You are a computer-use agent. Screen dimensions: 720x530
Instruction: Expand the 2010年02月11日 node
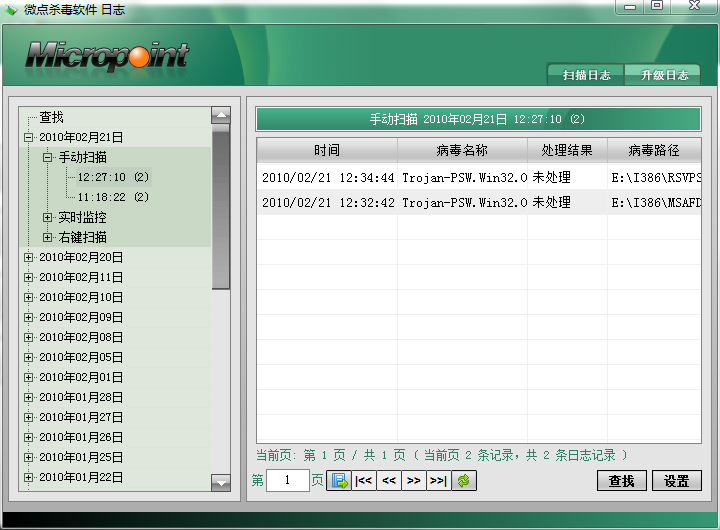pyautogui.click(x=28, y=277)
